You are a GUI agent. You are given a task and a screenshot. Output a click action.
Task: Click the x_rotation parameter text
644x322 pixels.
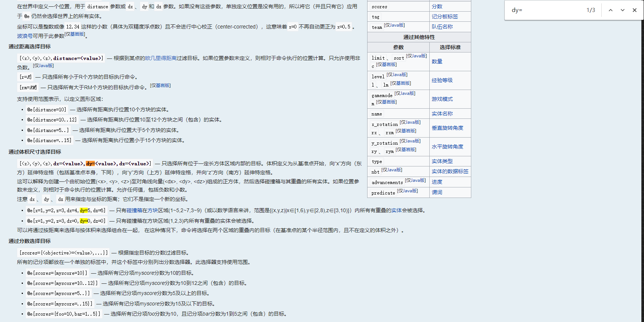tap(384, 124)
